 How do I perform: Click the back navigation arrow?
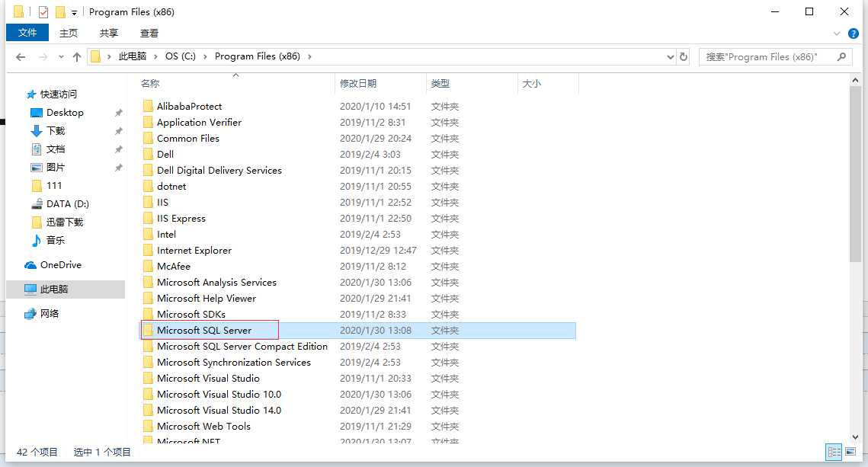click(21, 56)
